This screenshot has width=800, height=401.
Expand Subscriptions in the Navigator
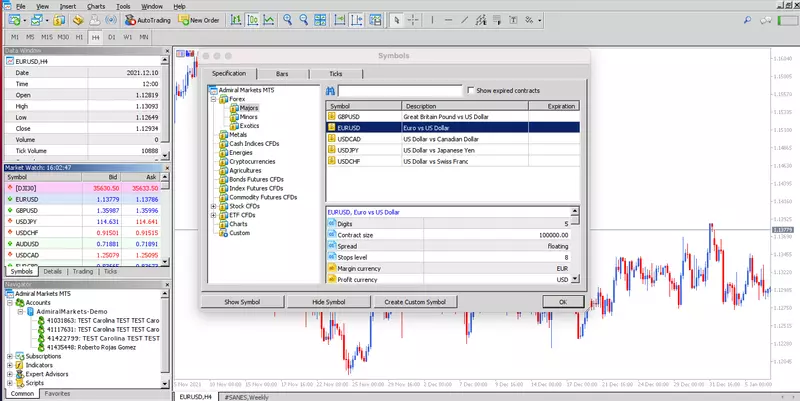click(10, 356)
